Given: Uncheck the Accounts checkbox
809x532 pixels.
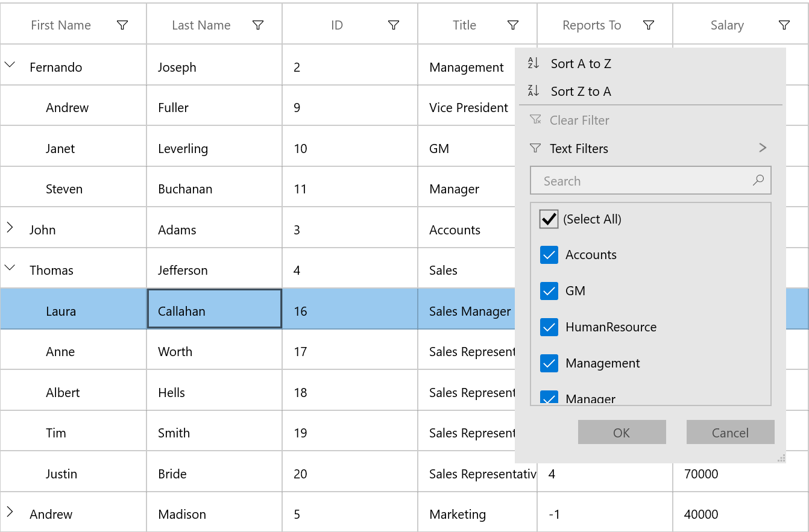Looking at the screenshot, I should tap(549, 255).
